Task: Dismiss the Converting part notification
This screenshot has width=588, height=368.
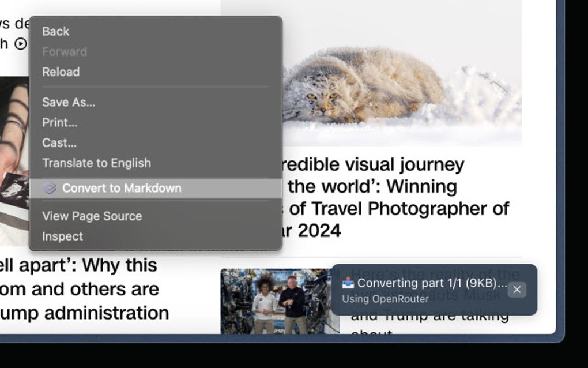Action: (517, 290)
